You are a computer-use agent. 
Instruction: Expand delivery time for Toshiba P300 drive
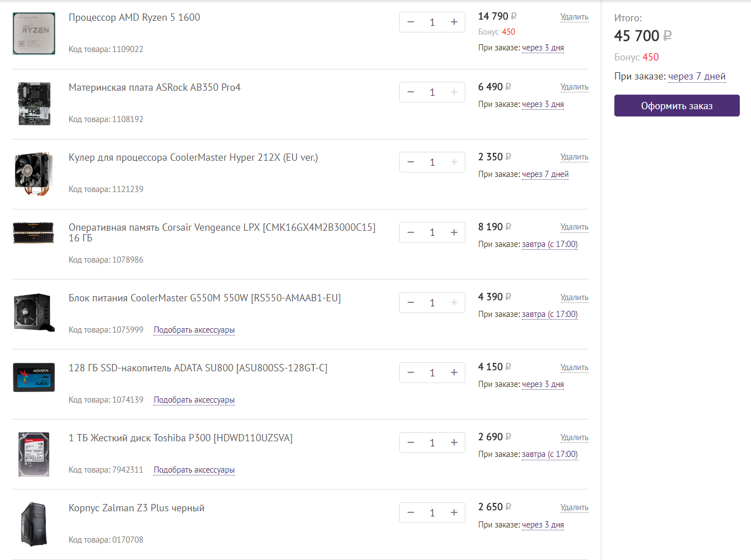[549, 454]
